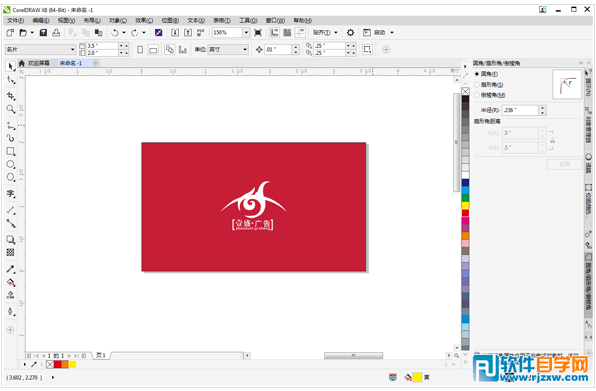Pick the Crop tool in toolbox
The height and width of the screenshot is (391, 596).
click(11, 96)
